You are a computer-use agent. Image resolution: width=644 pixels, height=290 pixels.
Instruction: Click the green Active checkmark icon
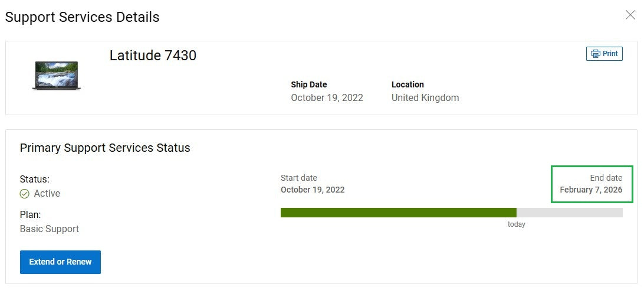pyautogui.click(x=25, y=194)
